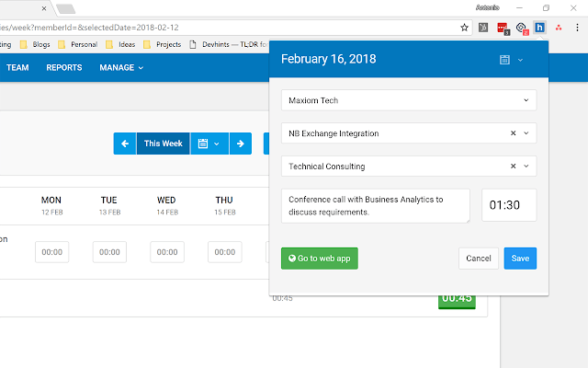Open the blue 'h' time tracker extension icon
Viewport: 588px width, 368px height.
click(x=539, y=28)
